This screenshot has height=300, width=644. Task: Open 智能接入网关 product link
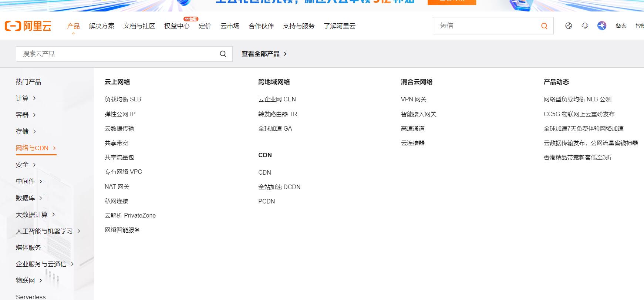(419, 114)
